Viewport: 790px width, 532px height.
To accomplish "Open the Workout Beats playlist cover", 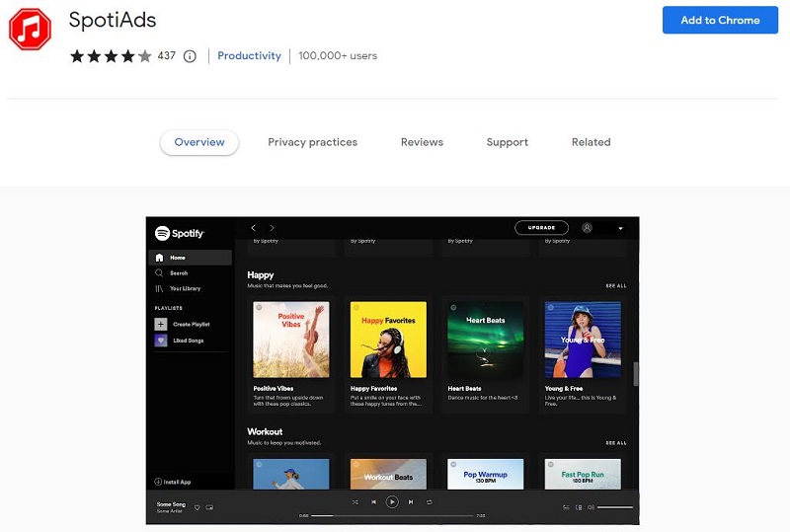I will click(x=388, y=474).
